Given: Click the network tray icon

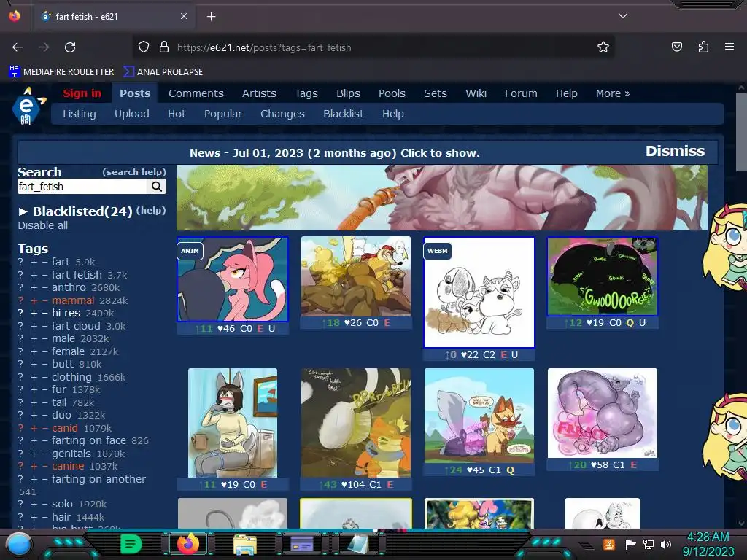Looking at the screenshot, I should point(649,544).
